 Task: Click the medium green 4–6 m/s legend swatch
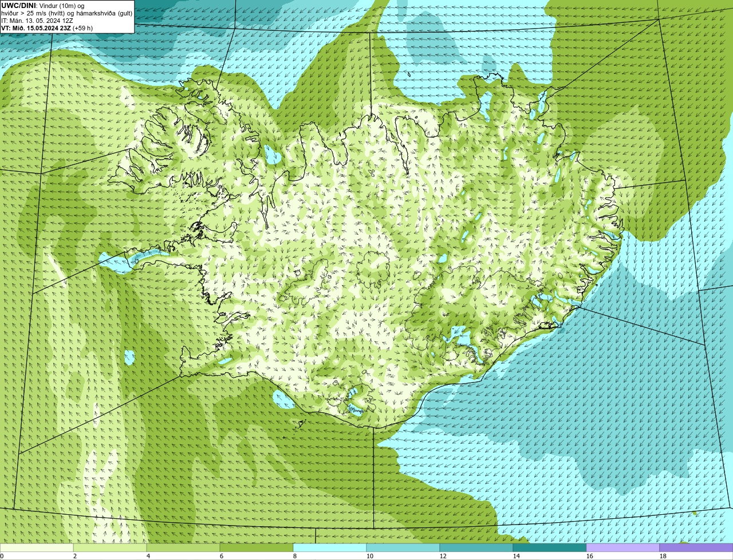pyautogui.click(x=183, y=548)
